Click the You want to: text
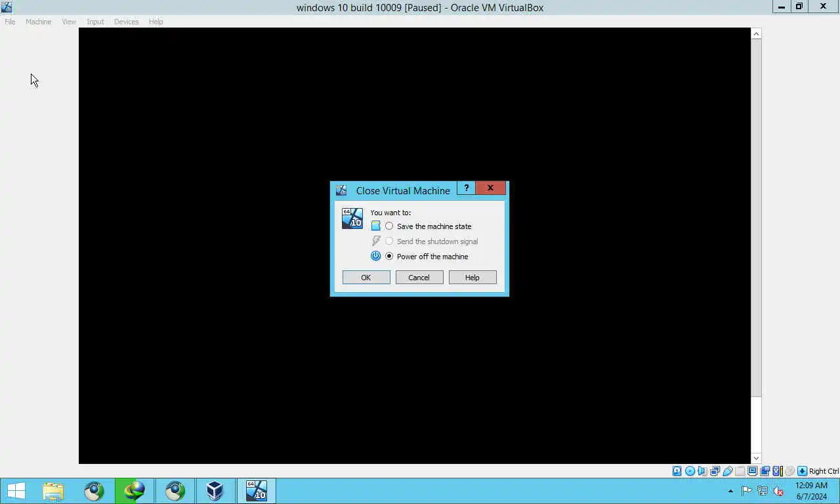Screen dimensions: 840x504 [x=390, y=213]
